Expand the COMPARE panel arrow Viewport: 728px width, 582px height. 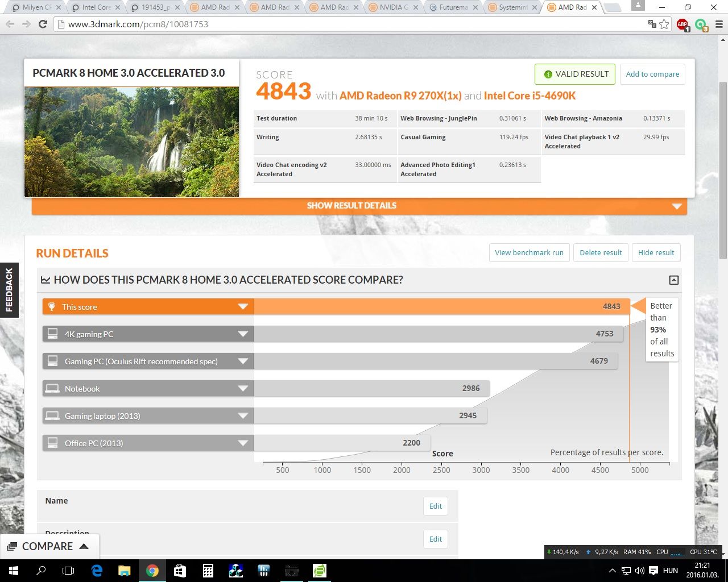tap(84, 546)
